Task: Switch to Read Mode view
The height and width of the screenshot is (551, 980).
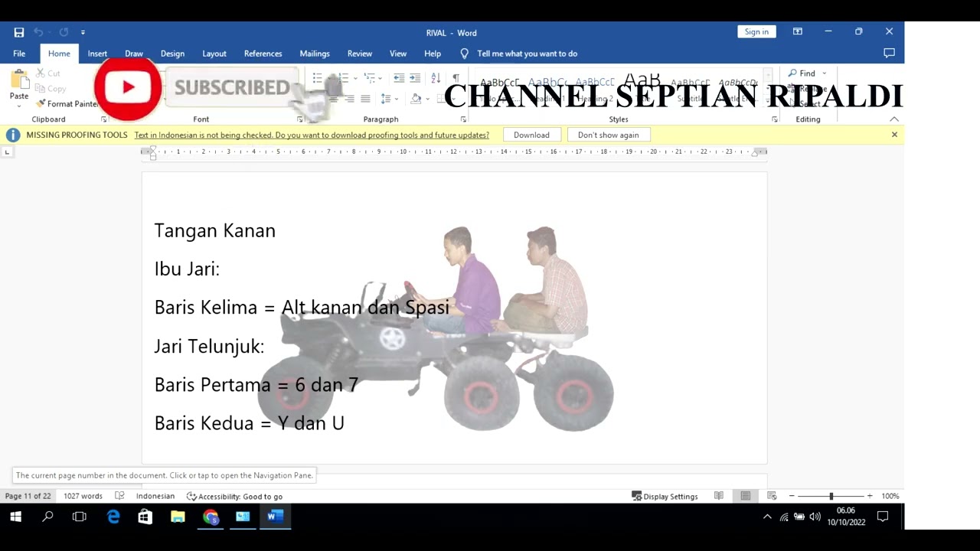Action: [719, 496]
